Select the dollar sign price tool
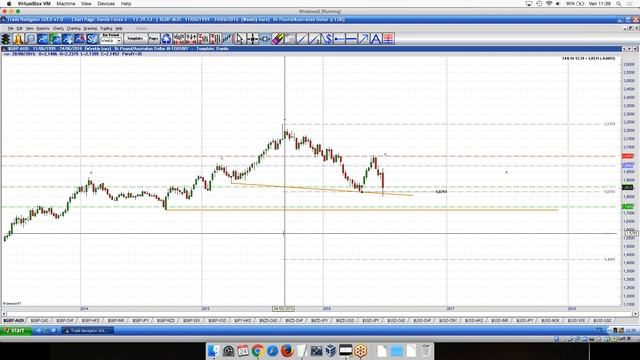640x360 pixels. pyautogui.click(x=327, y=39)
